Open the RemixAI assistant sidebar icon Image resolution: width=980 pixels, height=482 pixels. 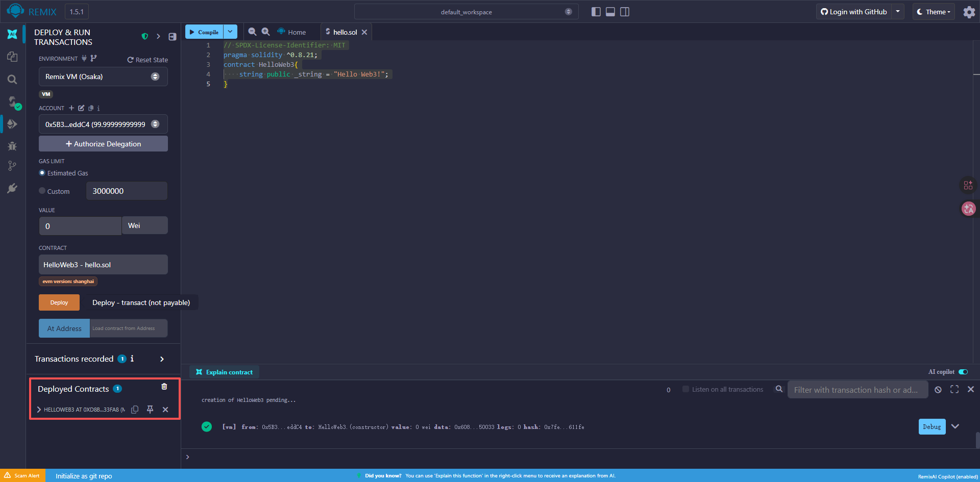tap(12, 34)
